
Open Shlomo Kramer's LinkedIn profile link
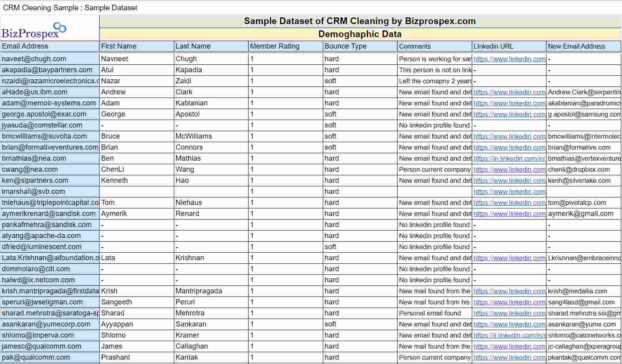(509, 335)
